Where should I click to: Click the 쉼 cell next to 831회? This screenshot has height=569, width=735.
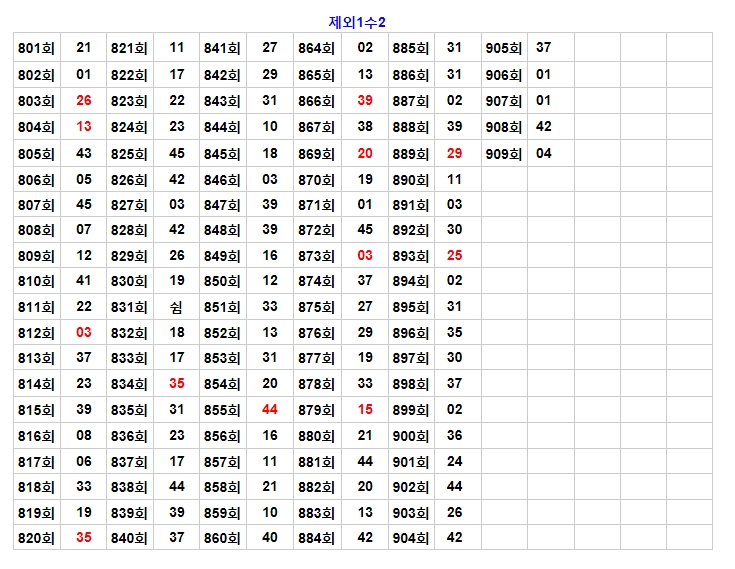coord(177,307)
